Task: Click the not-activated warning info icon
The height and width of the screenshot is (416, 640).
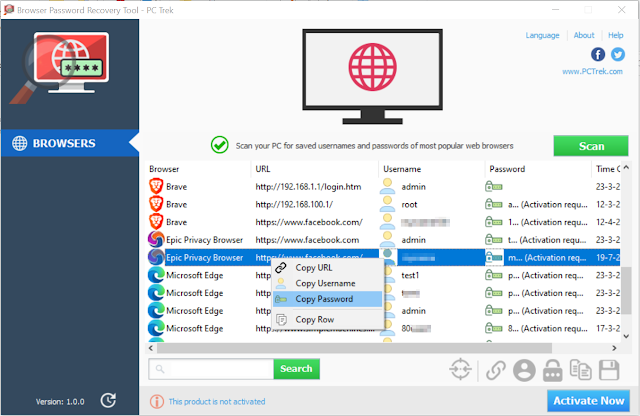Action: (157, 402)
